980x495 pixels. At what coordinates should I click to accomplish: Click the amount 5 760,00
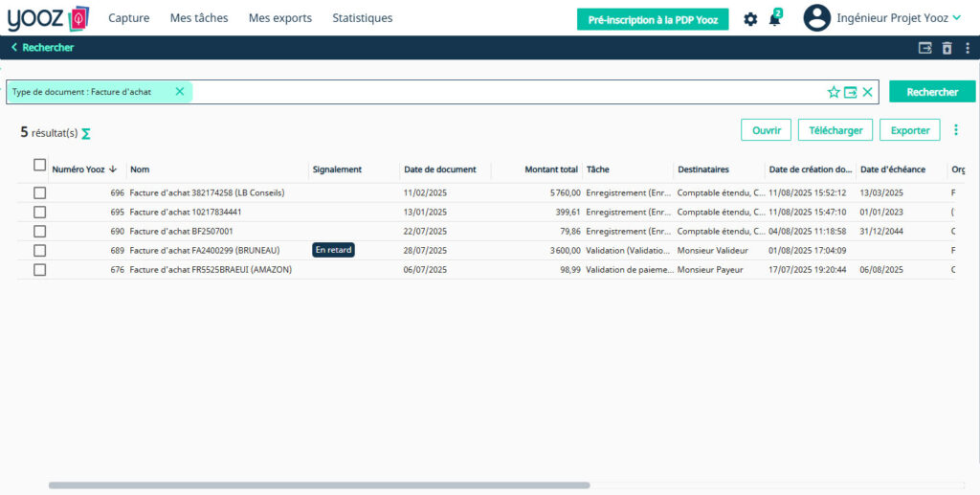click(x=565, y=193)
